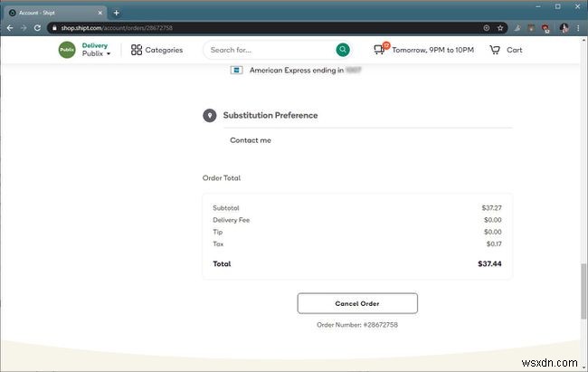This screenshot has height=372, width=588.
Task: Click the first browser extension icon
Action: pyautogui.click(x=517, y=28)
